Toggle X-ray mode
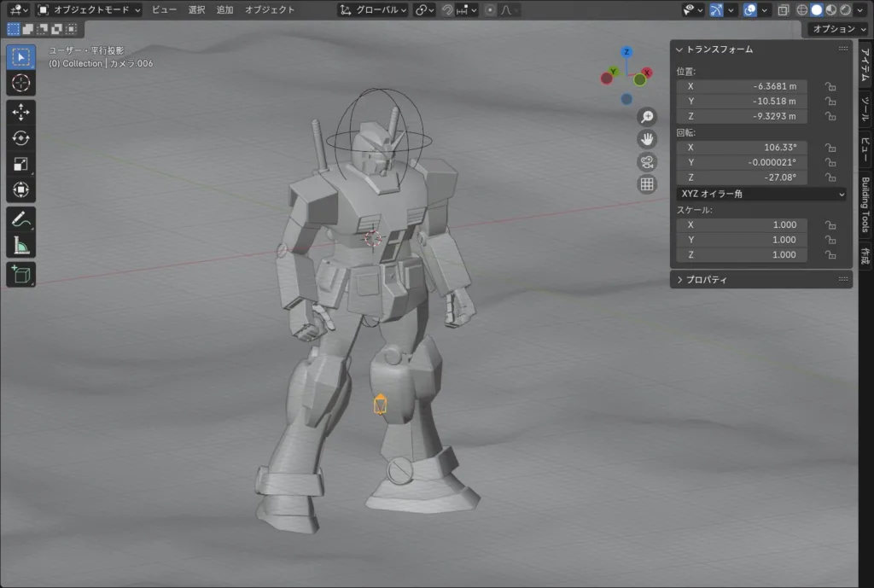The height and width of the screenshot is (588, 874). (x=784, y=10)
